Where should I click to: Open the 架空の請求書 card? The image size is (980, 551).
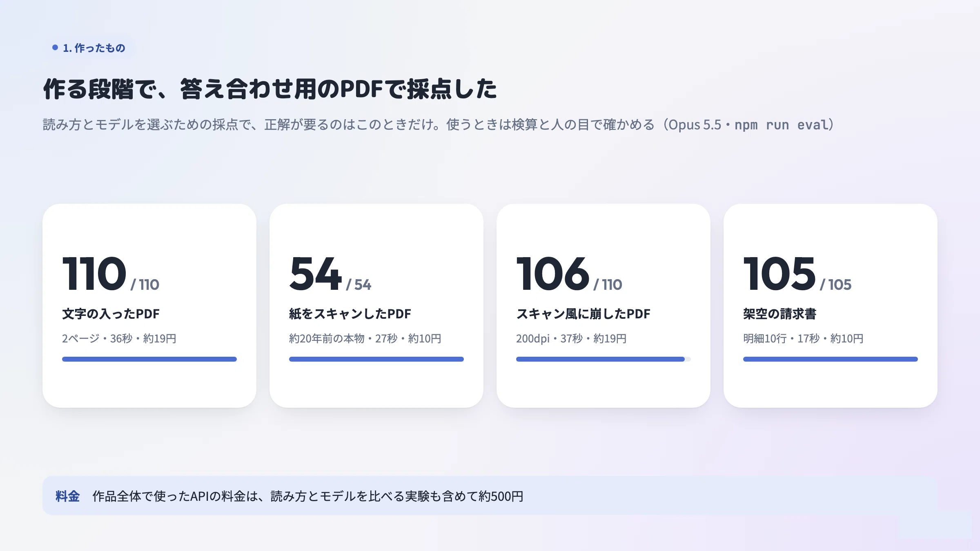831,306
